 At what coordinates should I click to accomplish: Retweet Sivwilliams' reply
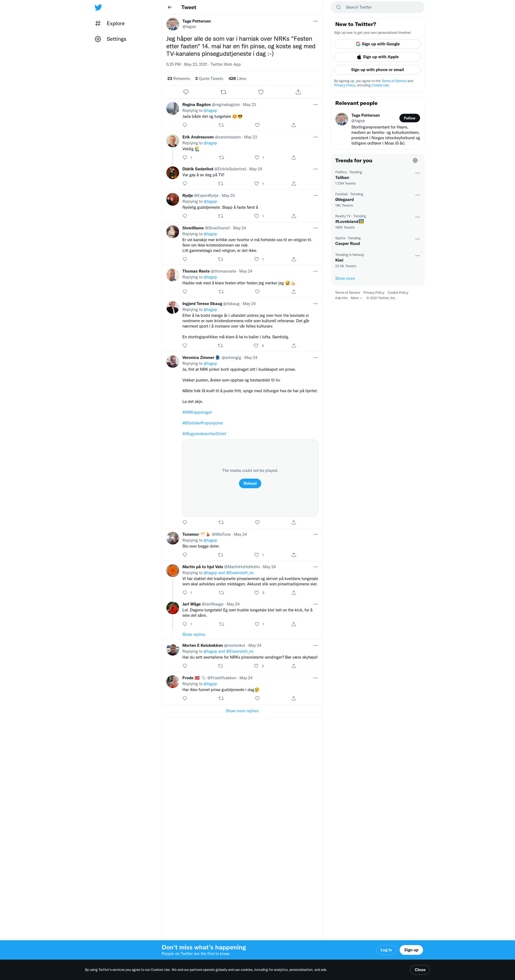[220, 259]
